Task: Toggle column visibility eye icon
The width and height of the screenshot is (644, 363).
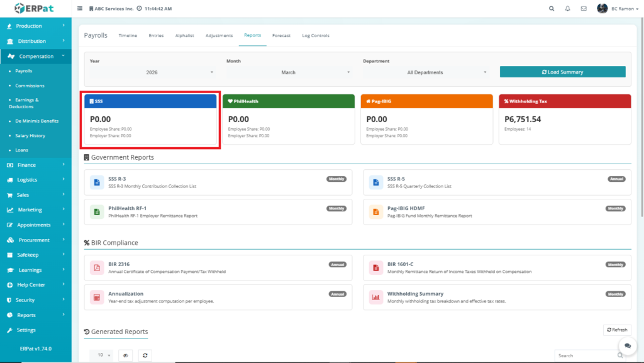Action: [x=126, y=355]
